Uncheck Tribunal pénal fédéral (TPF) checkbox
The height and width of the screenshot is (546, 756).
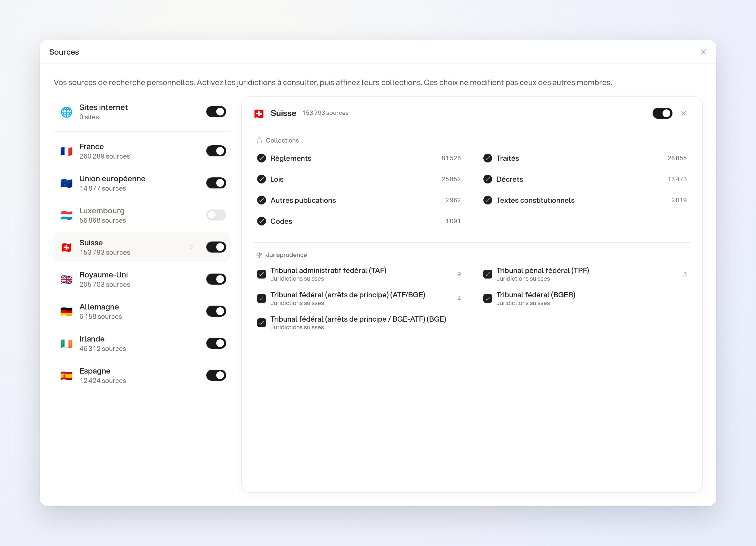[x=487, y=274]
